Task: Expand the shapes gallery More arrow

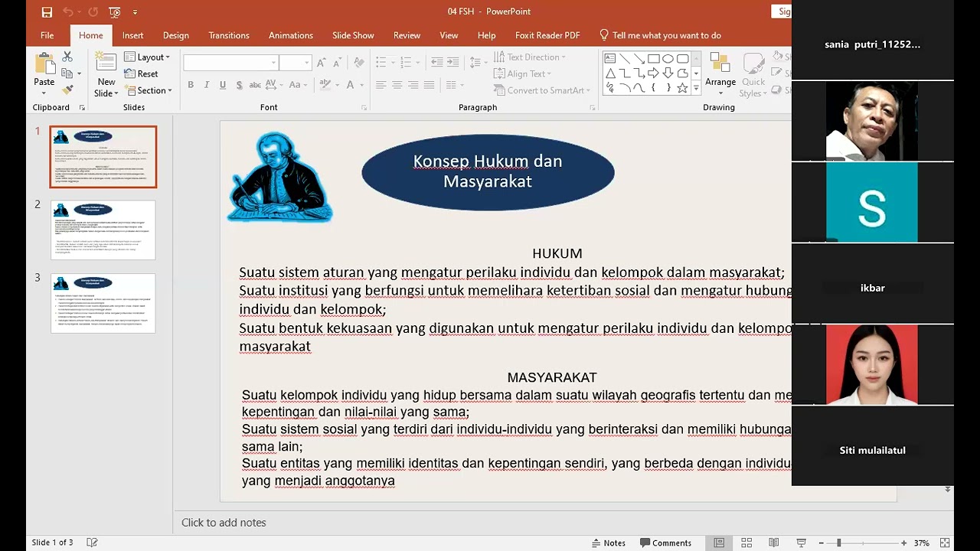Action: pos(696,89)
